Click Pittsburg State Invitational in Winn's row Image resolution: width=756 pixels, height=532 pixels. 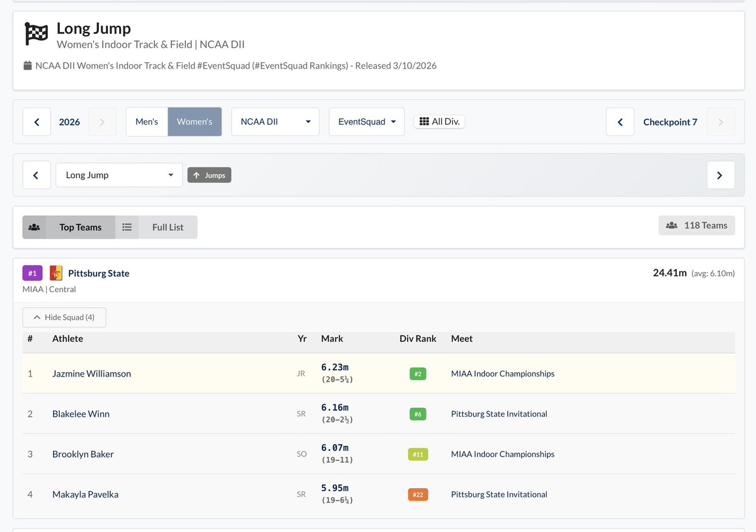pyautogui.click(x=499, y=414)
